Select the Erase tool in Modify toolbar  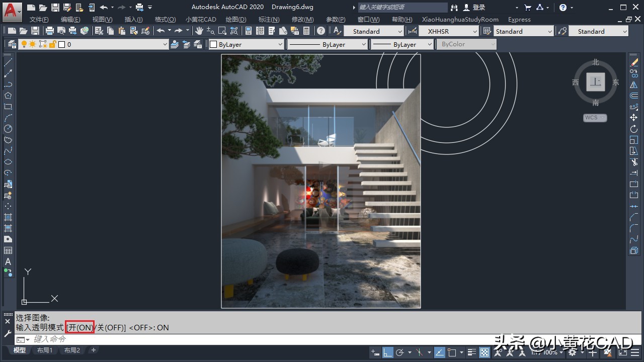point(634,62)
